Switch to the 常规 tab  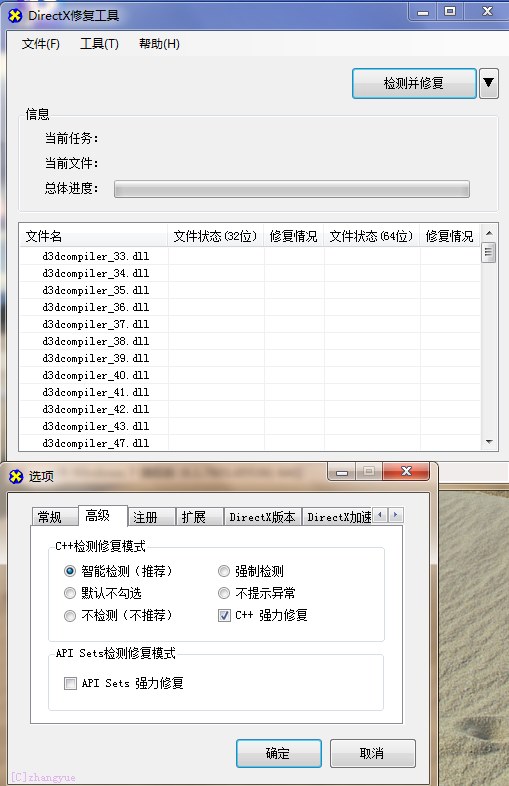[x=55, y=517]
